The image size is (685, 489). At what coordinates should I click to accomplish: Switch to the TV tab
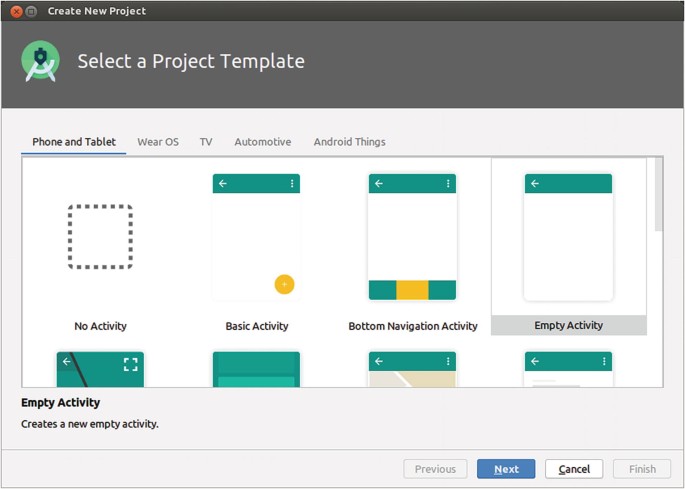tap(206, 142)
